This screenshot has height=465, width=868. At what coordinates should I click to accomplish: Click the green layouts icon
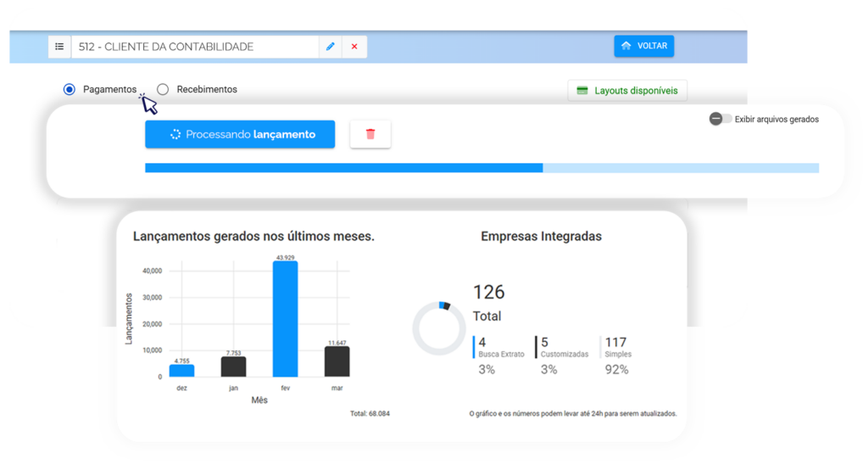point(582,91)
